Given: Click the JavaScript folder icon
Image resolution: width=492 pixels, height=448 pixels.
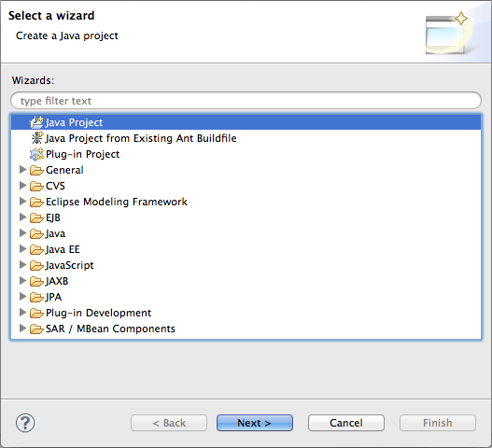Looking at the screenshot, I should [x=36, y=265].
